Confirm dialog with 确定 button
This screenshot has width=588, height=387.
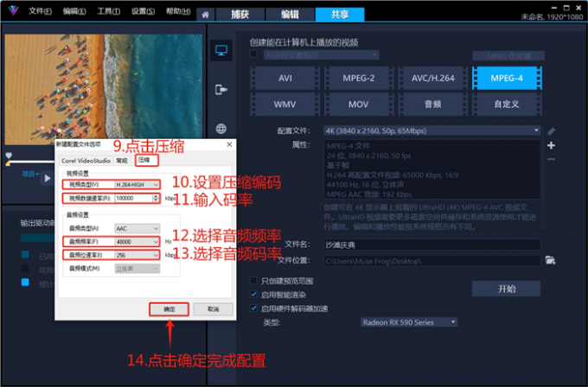[x=169, y=309]
